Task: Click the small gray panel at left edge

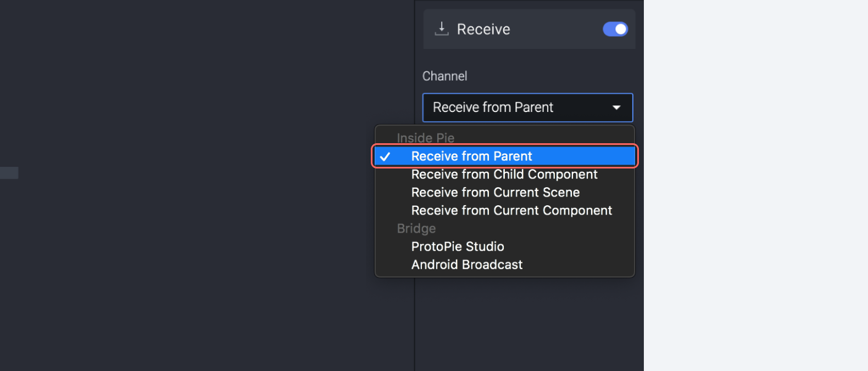Action: [x=9, y=172]
